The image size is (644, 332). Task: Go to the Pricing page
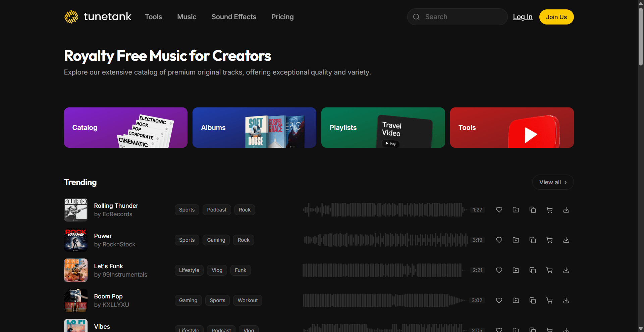(282, 17)
